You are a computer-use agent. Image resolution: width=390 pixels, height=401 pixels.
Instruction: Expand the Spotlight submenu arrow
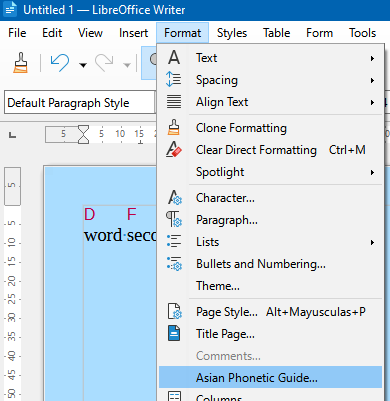click(372, 172)
